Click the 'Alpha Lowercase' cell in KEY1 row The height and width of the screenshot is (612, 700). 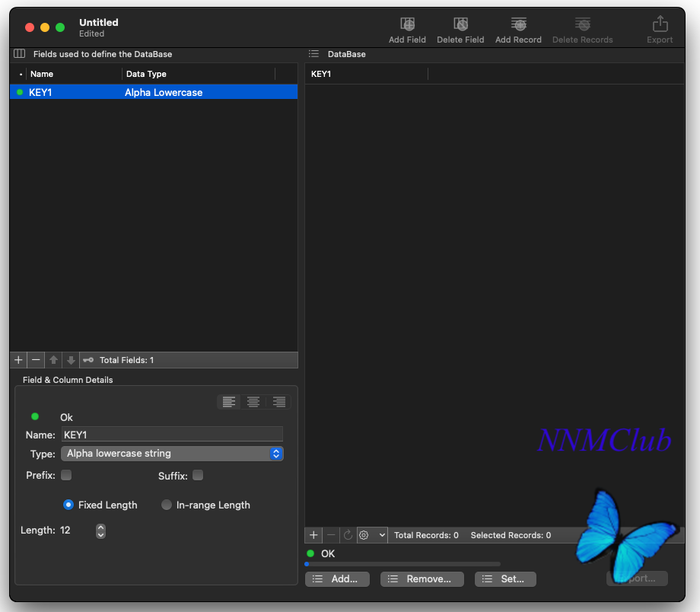pos(164,92)
